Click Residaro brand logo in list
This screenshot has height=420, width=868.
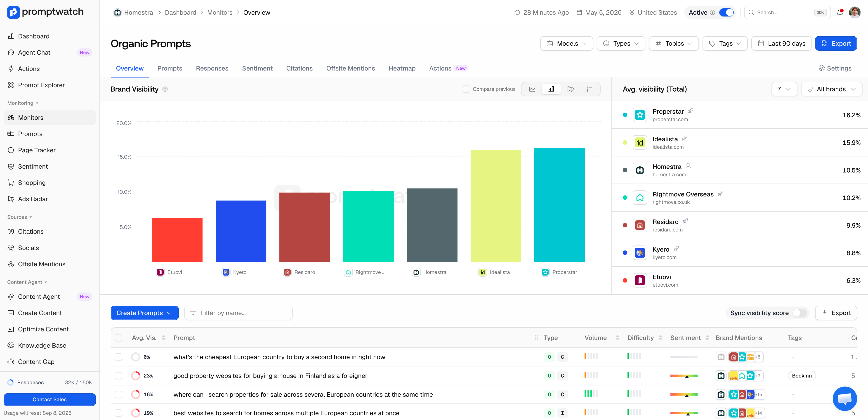point(639,225)
